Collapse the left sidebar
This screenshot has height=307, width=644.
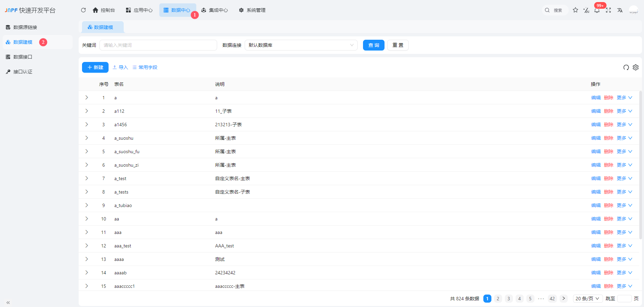[x=8, y=302]
